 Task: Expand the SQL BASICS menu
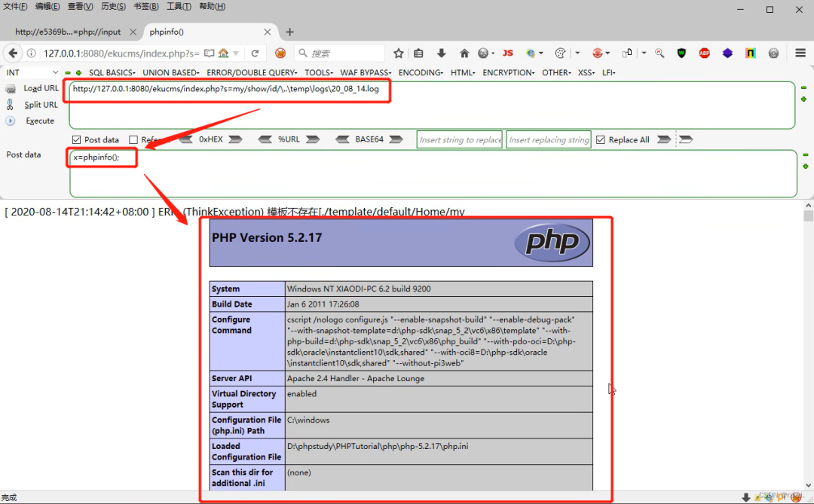click(112, 72)
